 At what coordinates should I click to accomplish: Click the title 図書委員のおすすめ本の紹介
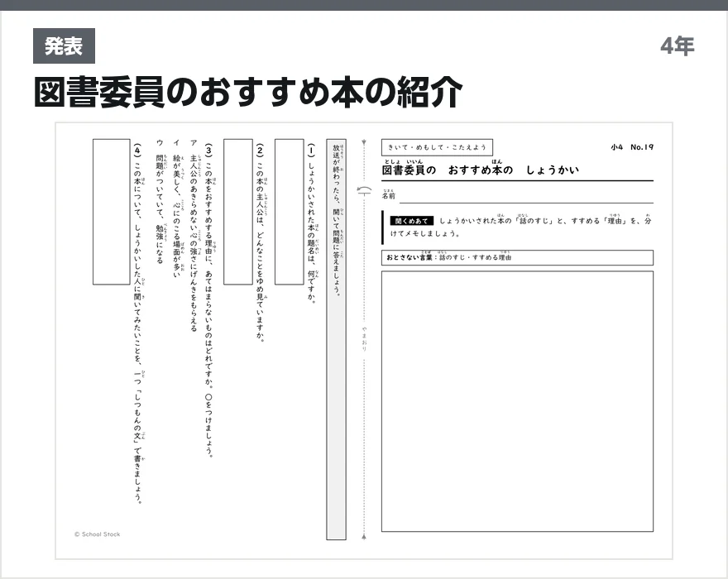pos(248,92)
